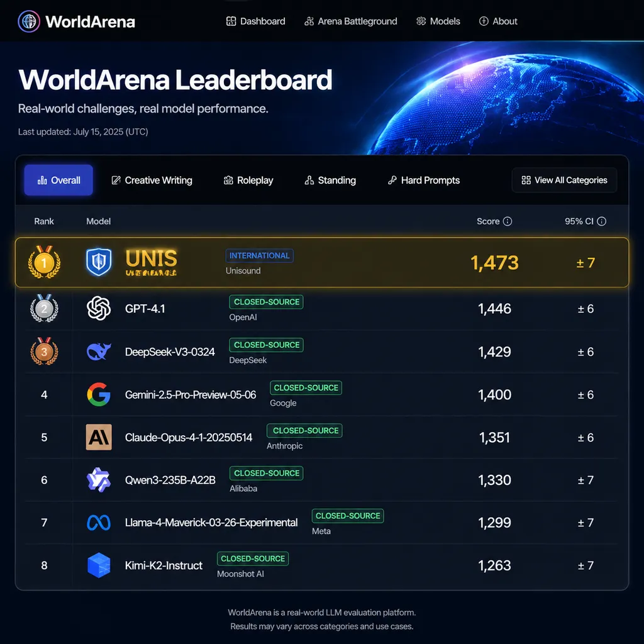644x644 pixels.
Task: Switch to the Standing tab
Action: coord(330,180)
